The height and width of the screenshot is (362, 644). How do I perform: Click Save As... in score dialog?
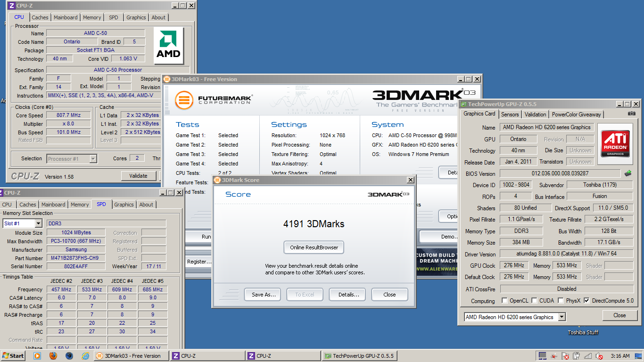(263, 295)
